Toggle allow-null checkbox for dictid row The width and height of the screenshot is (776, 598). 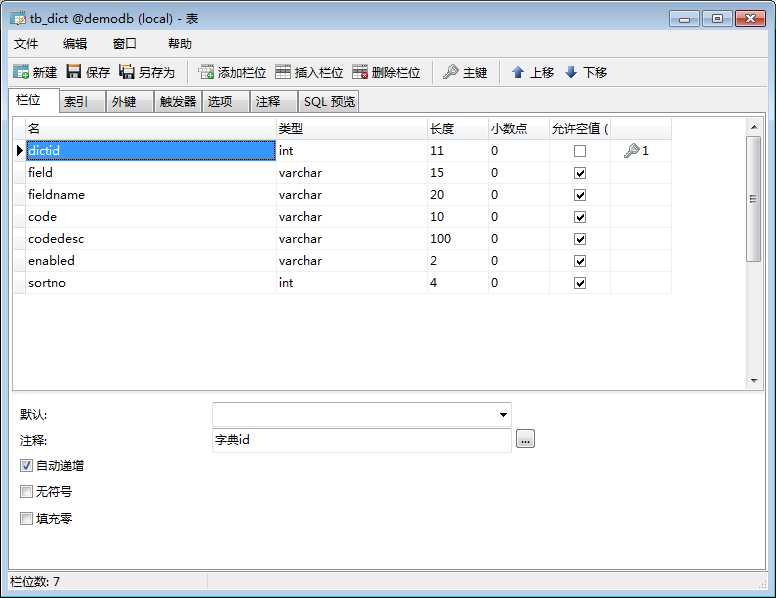[580, 151]
